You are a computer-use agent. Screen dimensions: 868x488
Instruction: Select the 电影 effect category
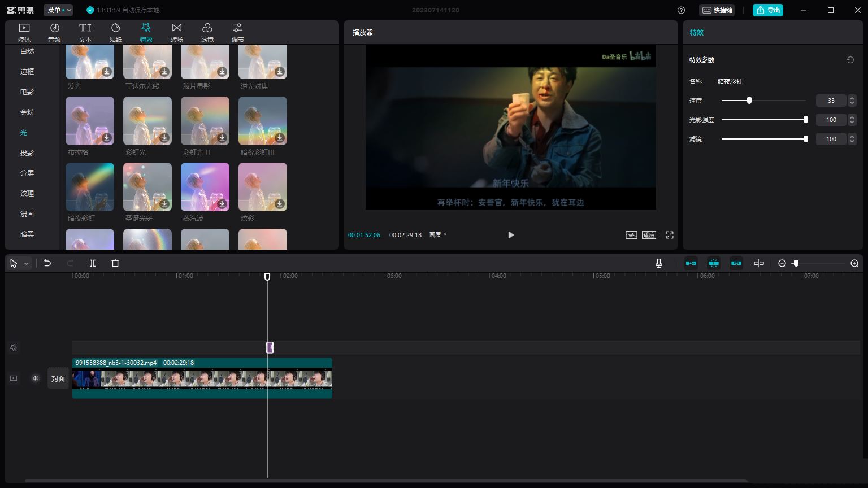click(x=27, y=91)
